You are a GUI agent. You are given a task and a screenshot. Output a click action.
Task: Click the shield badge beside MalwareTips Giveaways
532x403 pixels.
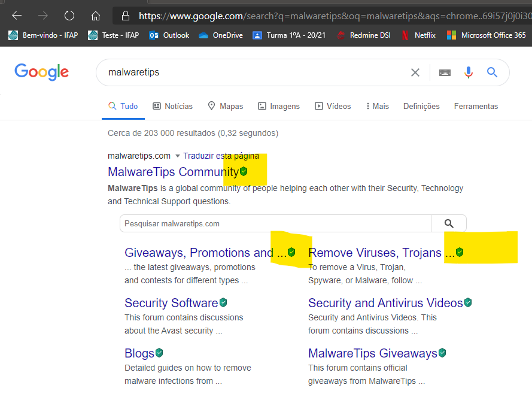pyautogui.click(x=442, y=353)
